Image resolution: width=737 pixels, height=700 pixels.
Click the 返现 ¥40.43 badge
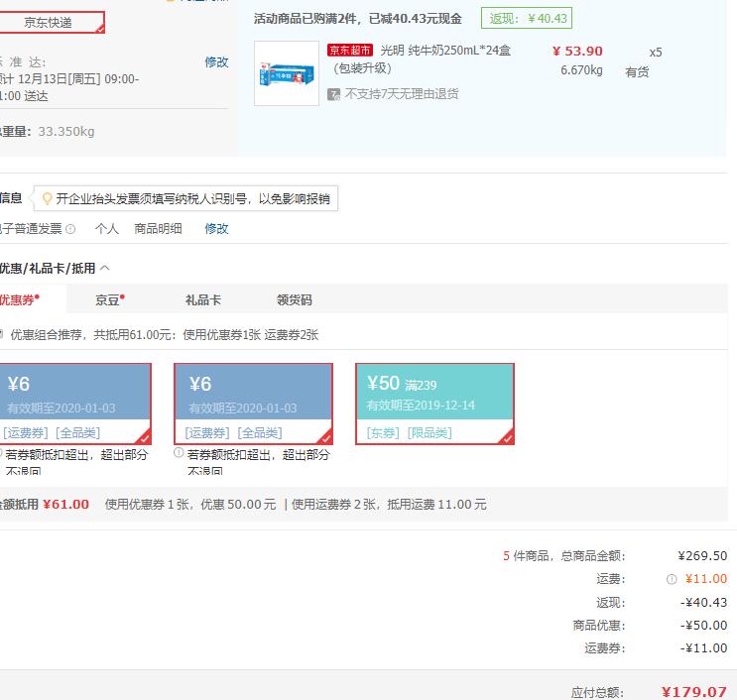527,18
